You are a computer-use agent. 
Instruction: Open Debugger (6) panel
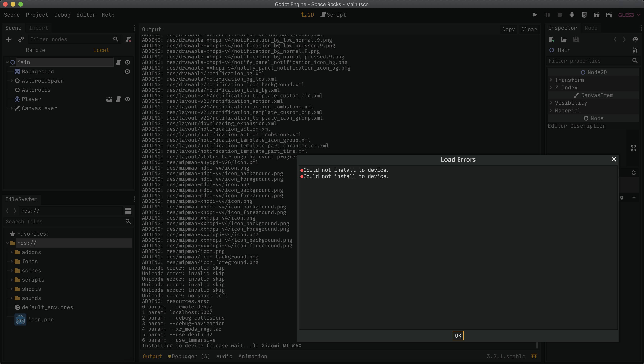tap(189, 356)
